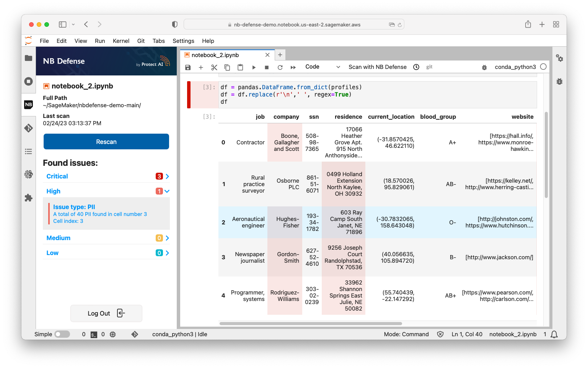This screenshot has height=368, width=588.
Task: Restart the kernel with the refresh icon
Action: [x=280, y=67]
